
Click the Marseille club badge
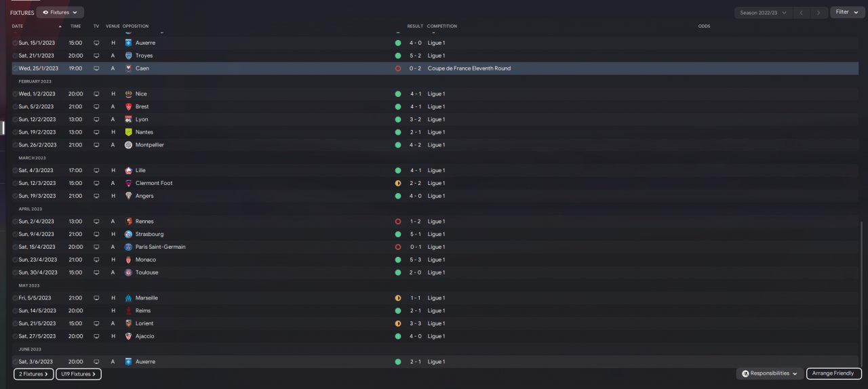pos(128,298)
